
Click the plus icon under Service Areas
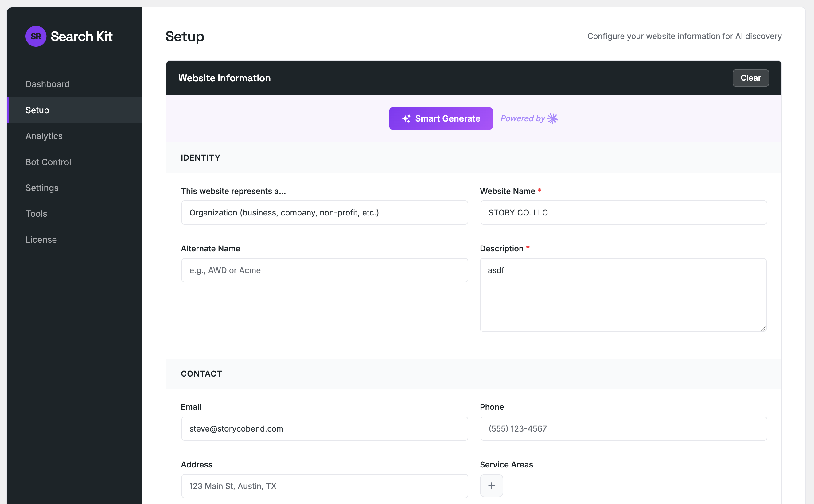point(491,485)
